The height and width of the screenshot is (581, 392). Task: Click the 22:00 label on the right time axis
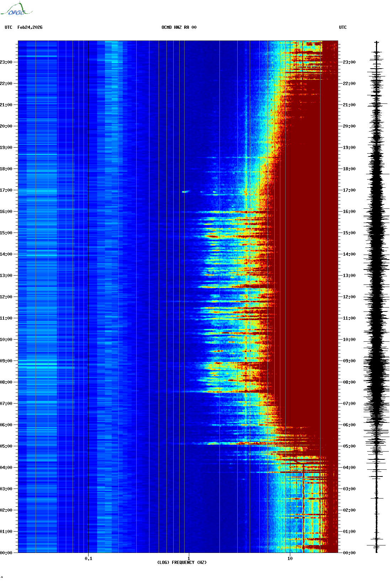[x=349, y=84]
